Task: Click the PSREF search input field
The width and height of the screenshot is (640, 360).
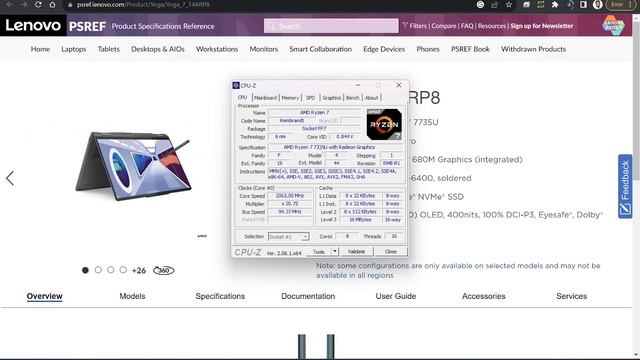Action: pos(331,26)
